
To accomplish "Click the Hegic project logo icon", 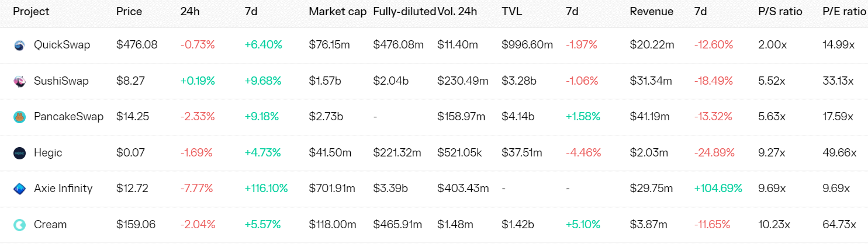I will click(19, 153).
